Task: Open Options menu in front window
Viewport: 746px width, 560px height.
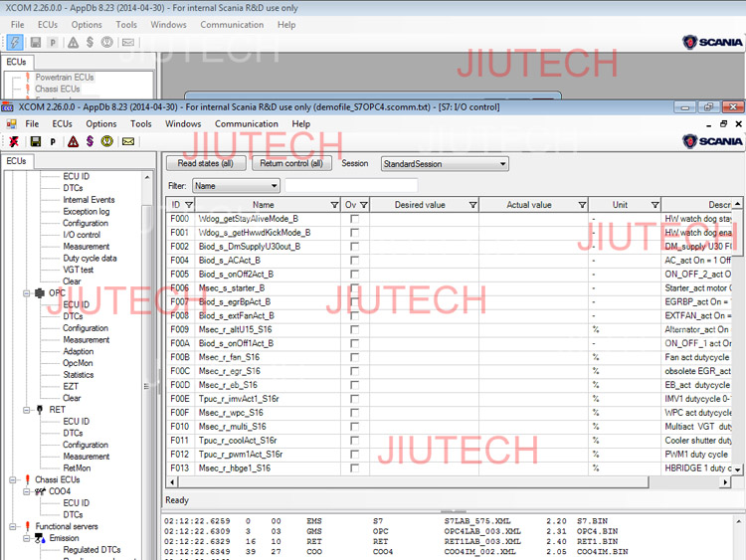Action: point(101,124)
